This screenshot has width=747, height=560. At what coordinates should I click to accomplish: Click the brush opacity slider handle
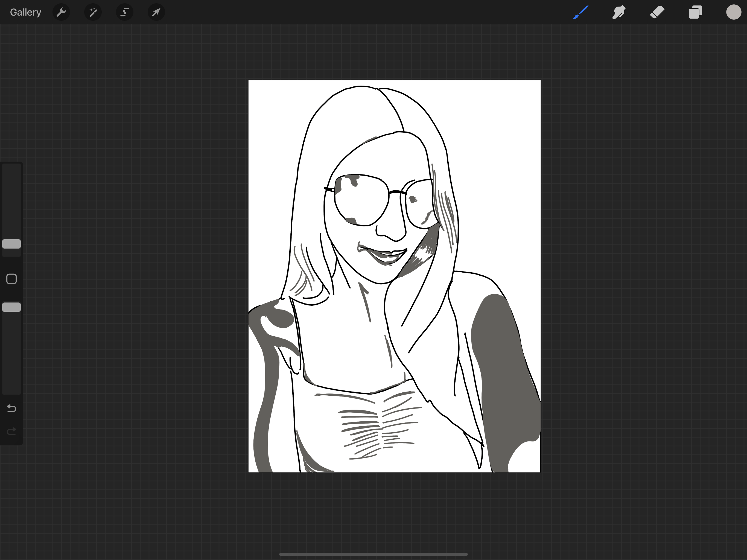coord(11,307)
